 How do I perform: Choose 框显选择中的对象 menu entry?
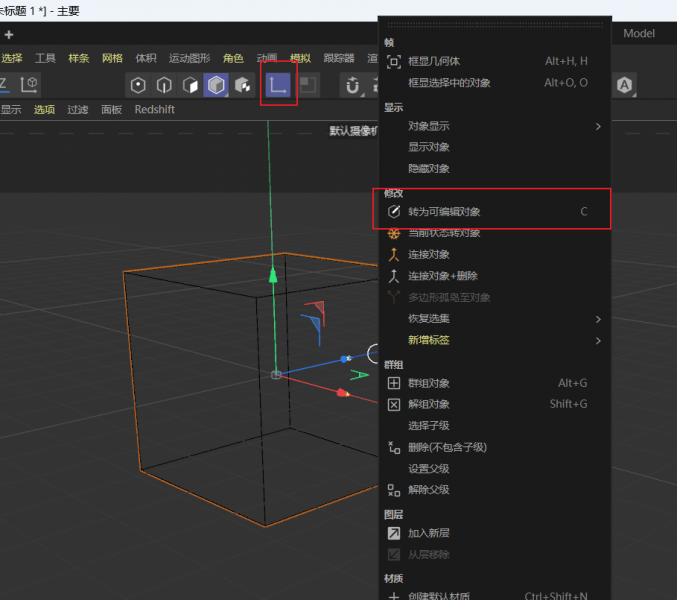(x=495, y=83)
